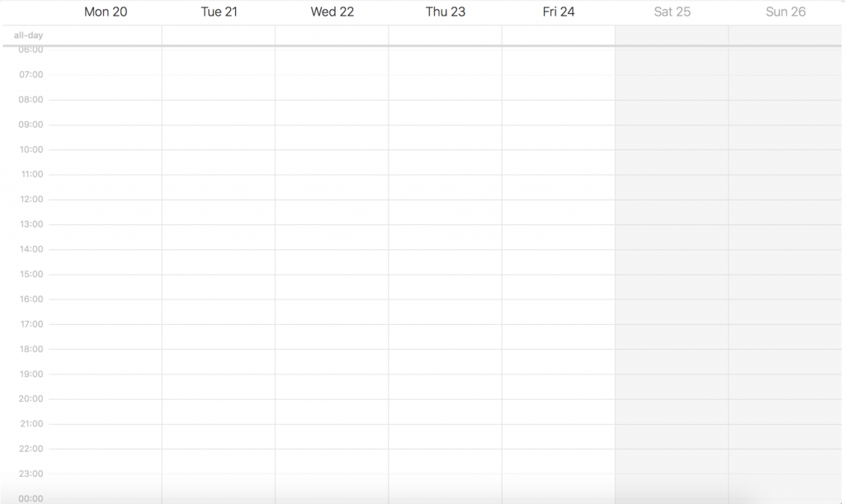Click the all-day row for Saturday 25
Image resolution: width=845 pixels, height=504 pixels.
672,35
